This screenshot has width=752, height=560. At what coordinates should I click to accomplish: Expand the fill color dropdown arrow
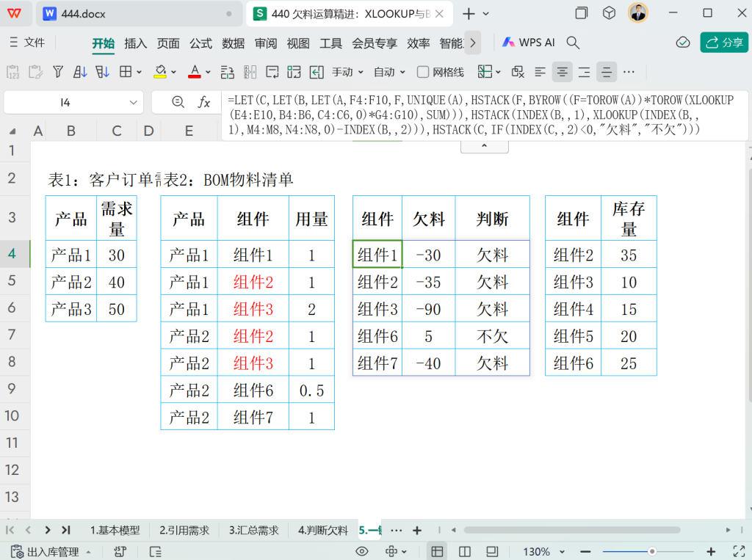(x=173, y=73)
